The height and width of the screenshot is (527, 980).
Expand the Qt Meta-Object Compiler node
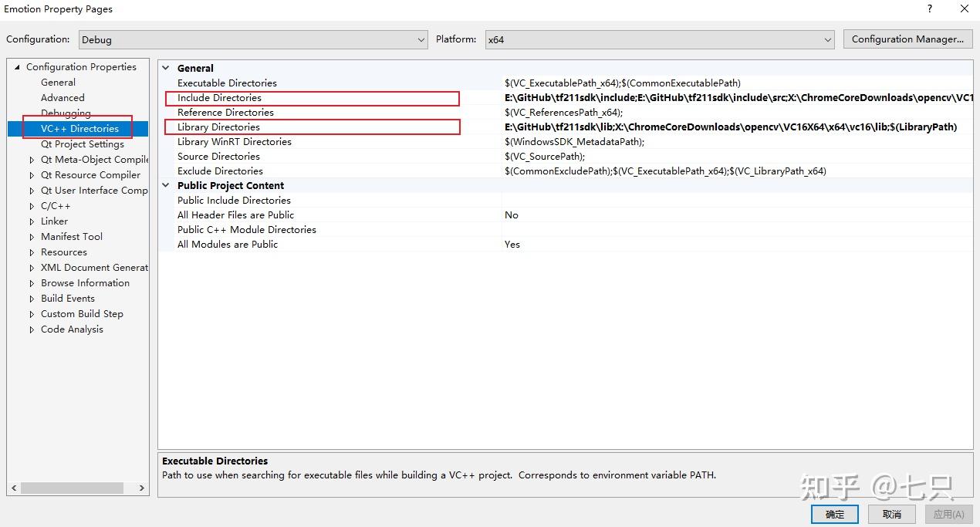pos(30,159)
